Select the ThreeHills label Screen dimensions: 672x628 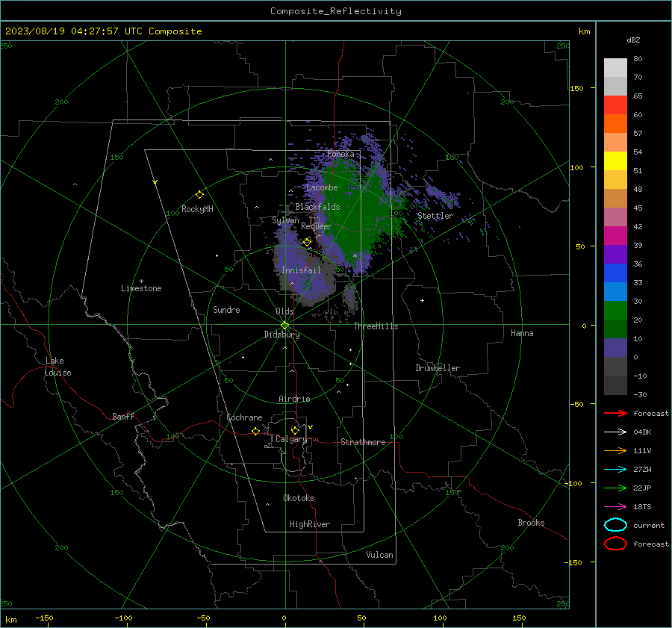click(x=376, y=326)
